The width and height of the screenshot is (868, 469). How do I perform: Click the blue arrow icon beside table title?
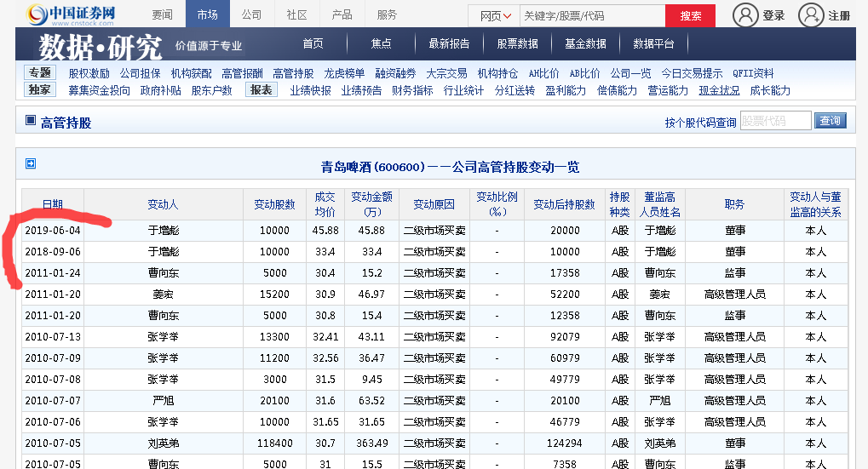pyautogui.click(x=31, y=163)
